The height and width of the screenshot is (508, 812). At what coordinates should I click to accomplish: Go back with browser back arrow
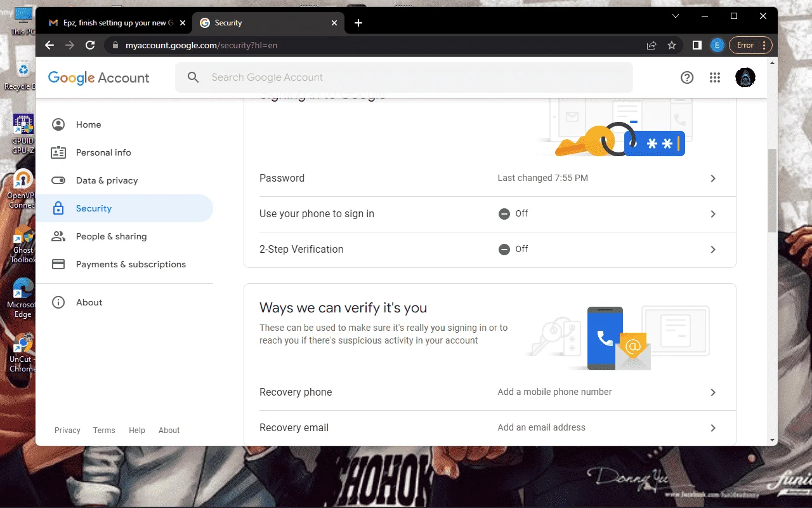tap(49, 45)
